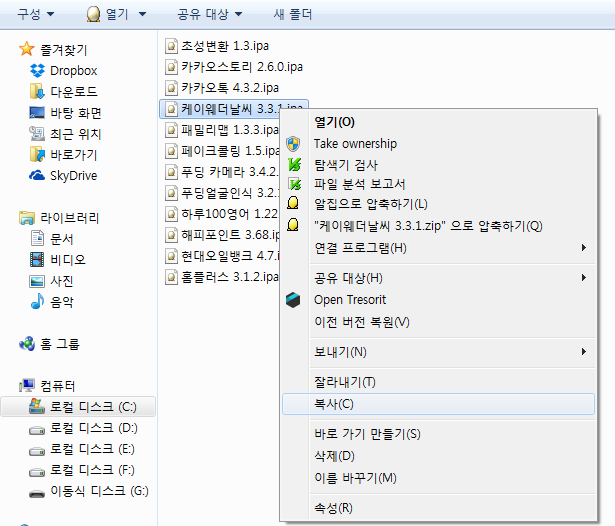Image resolution: width=615 pixels, height=526 pixels.
Task: Click the 다운로드 folder icon
Action: click(37, 91)
